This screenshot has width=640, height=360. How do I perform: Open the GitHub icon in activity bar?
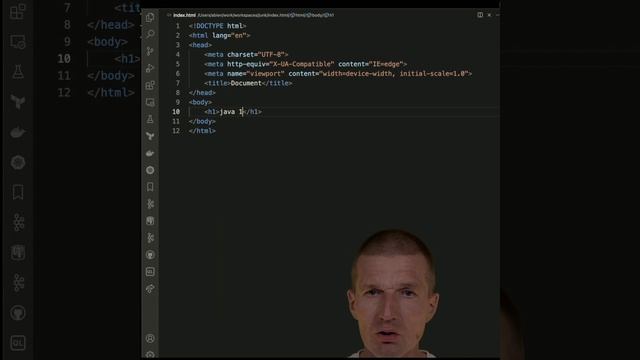coord(150,255)
